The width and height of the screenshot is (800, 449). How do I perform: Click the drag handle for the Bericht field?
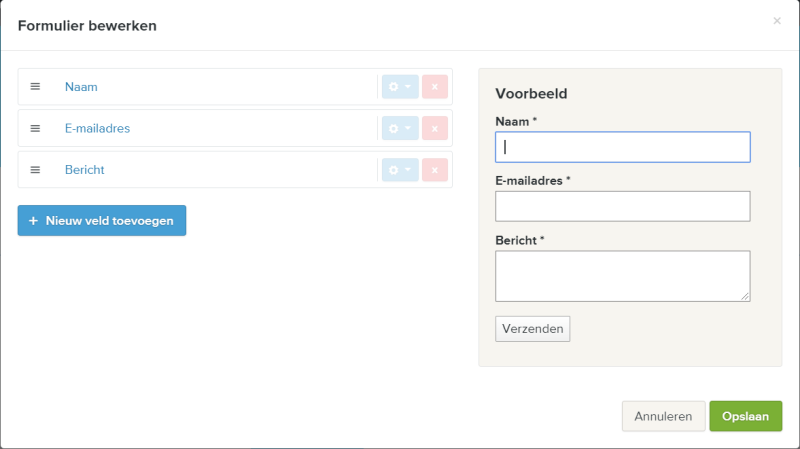35,170
